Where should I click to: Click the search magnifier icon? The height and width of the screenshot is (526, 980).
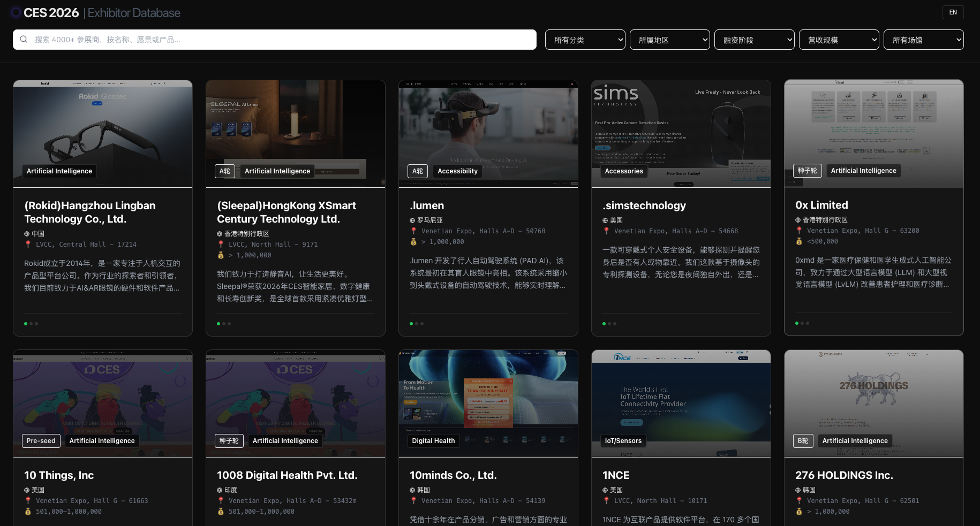click(24, 39)
